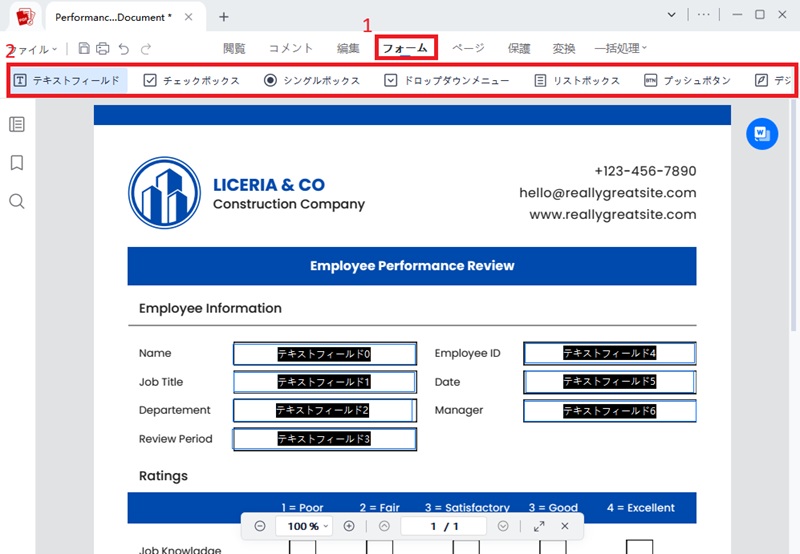Viewport: 800px width, 554px height.
Task: Open the 100% zoom level dropdown
Action: click(x=304, y=526)
